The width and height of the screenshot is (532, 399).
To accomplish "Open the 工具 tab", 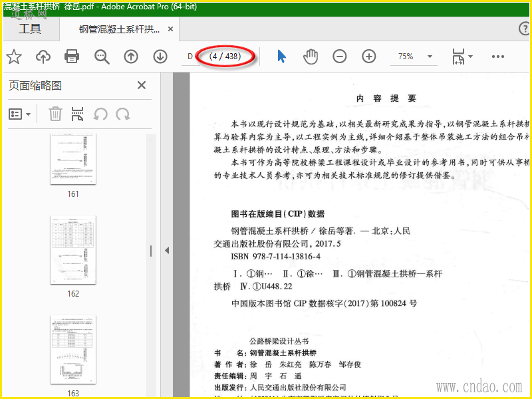I will 30,29.
